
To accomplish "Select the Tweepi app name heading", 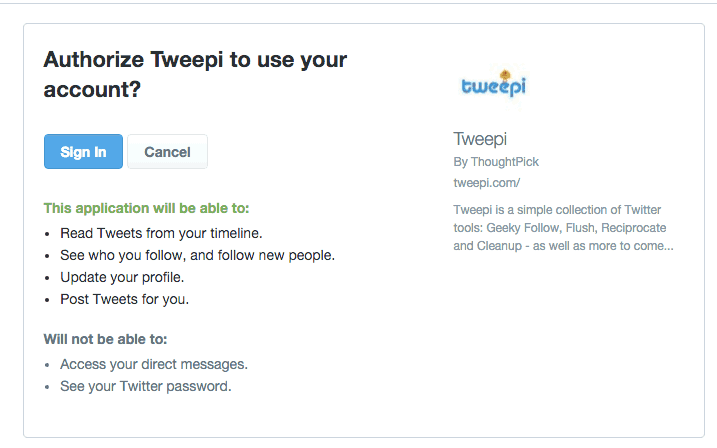I will (x=480, y=139).
